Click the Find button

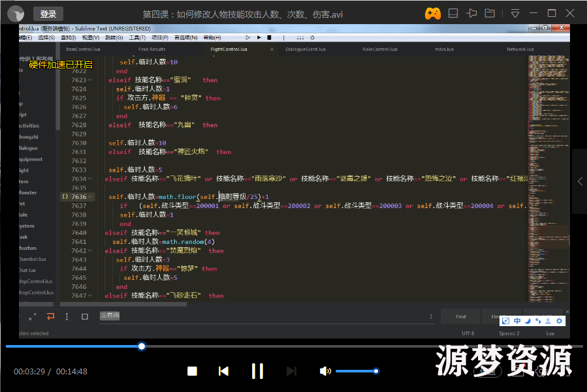(460, 316)
